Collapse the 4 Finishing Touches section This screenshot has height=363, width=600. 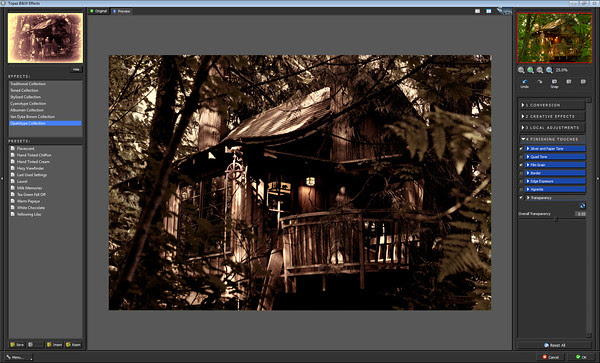[x=552, y=139]
